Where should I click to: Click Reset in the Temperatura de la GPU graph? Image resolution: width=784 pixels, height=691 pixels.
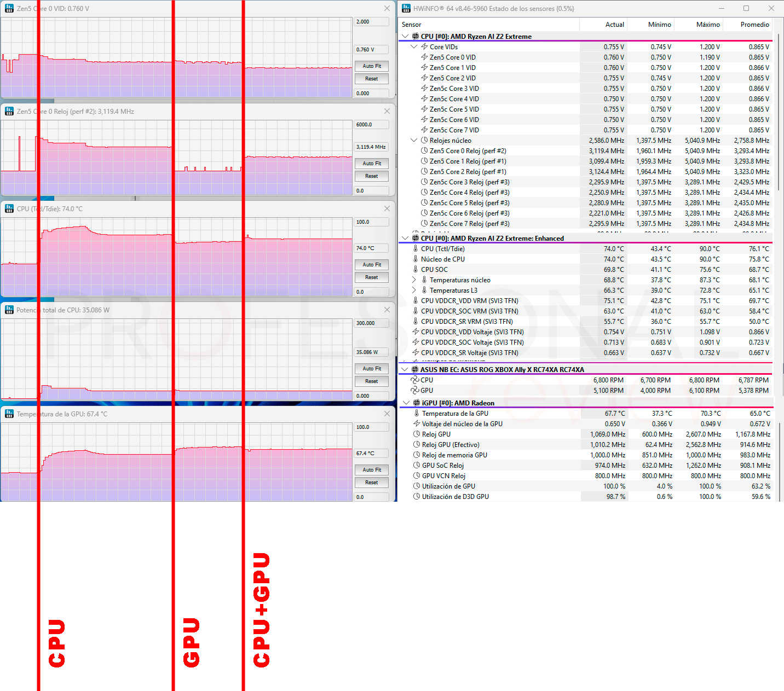click(372, 483)
